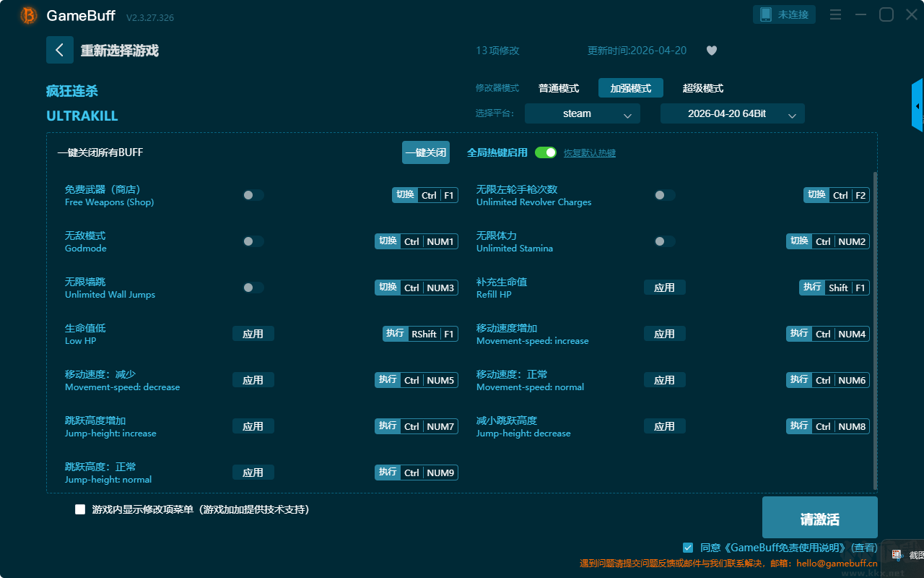Click the GameBuff logo icon
This screenshot has width=924, height=578.
(29, 15)
